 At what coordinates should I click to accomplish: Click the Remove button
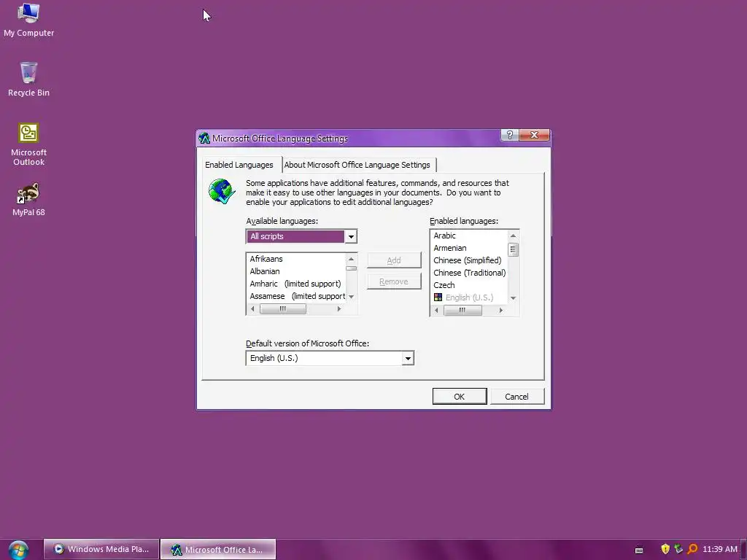tap(394, 281)
